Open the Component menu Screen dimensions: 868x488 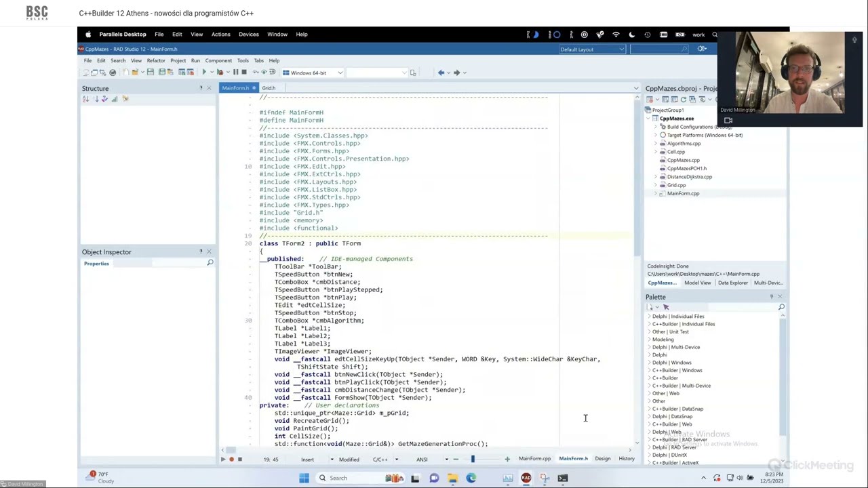point(218,60)
